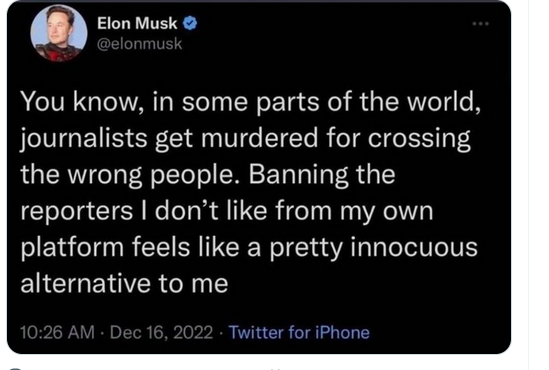Visit the @elonmusk handle link
Viewport: 549px width, 370px height.
coord(139,44)
